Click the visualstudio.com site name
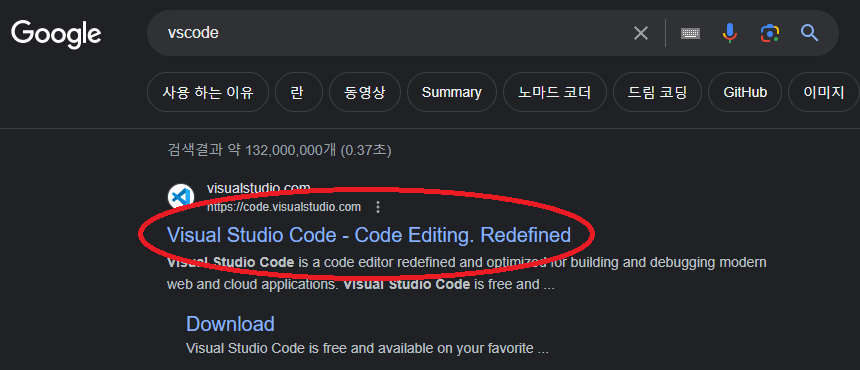Viewport: 860px width, 370px height. click(258, 188)
